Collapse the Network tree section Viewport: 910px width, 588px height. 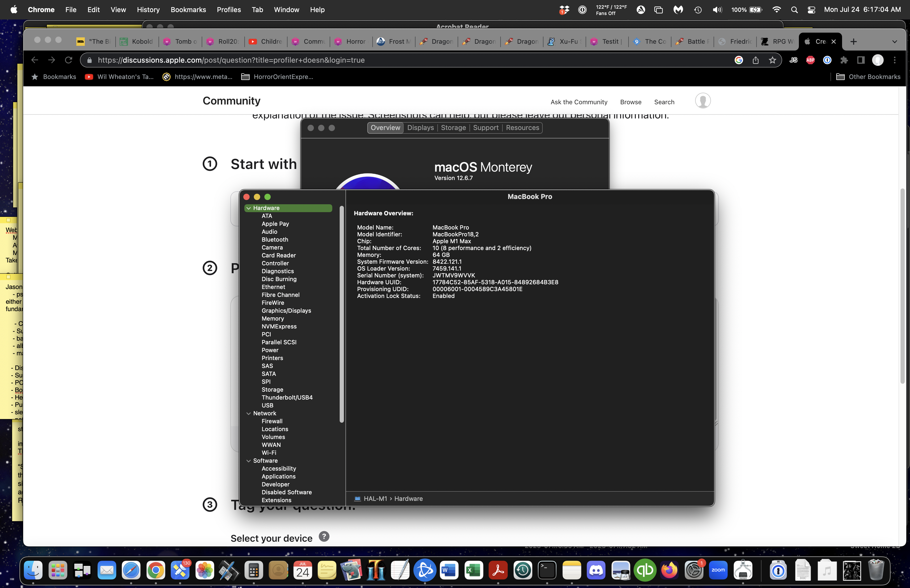coord(249,413)
